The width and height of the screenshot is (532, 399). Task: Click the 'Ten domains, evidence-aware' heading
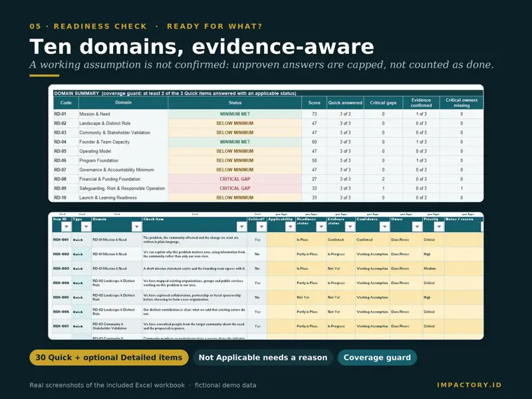(x=201, y=47)
